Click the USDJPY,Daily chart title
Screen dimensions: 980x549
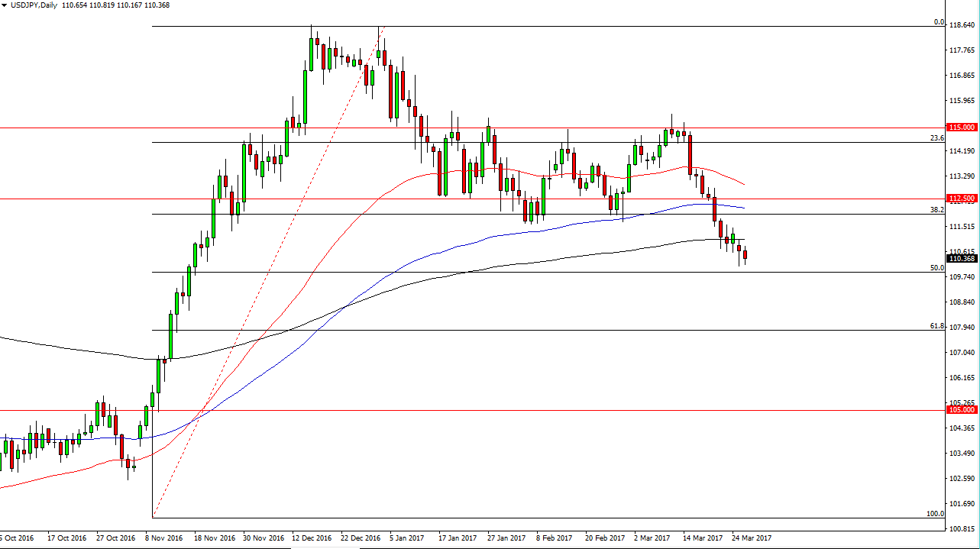click(x=29, y=5)
